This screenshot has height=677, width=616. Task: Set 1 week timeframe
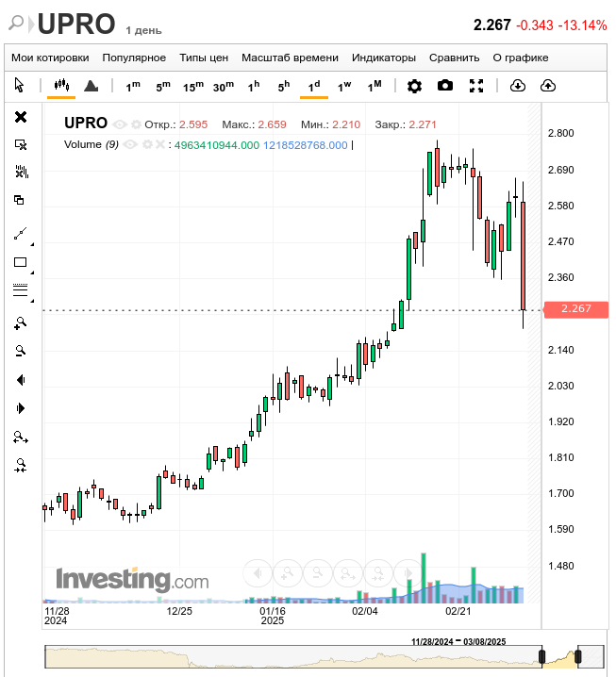tap(344, 87)
